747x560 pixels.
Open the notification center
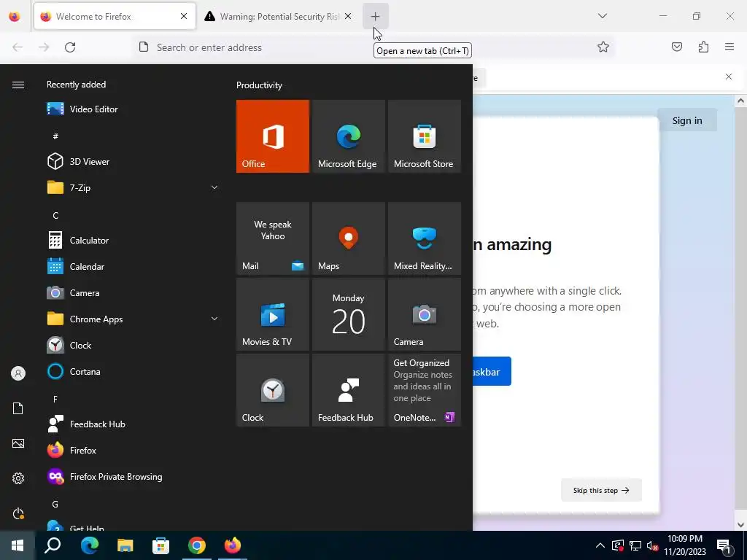pos(724,545)
